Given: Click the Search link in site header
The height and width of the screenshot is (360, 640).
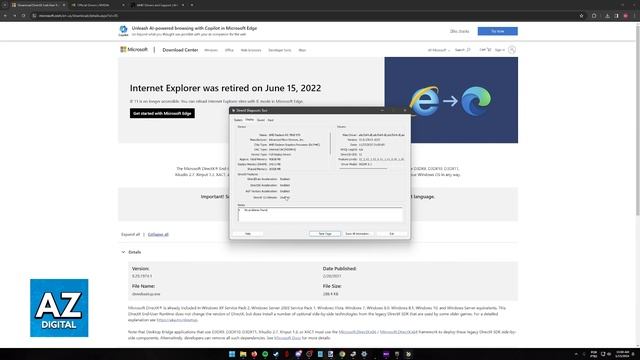Looking at the screenshot, I should pos(462,50).
